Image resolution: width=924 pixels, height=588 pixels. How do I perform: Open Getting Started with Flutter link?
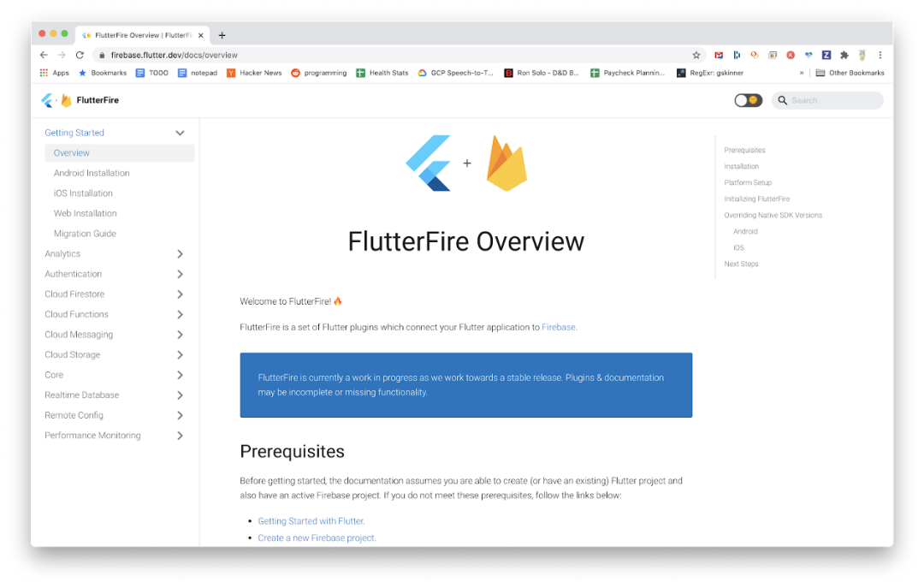pyautogui.click(x=311, y=520)
